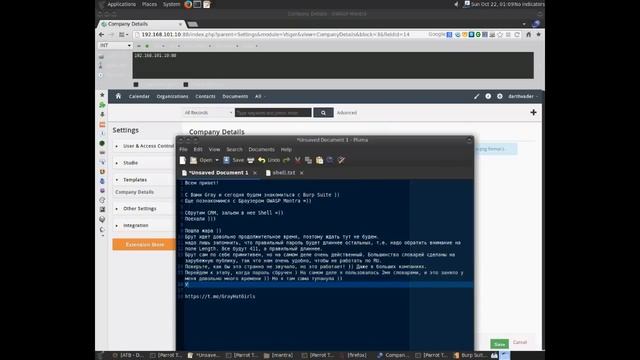Open Documents in the CRM navbar

[x=235, y=97]
